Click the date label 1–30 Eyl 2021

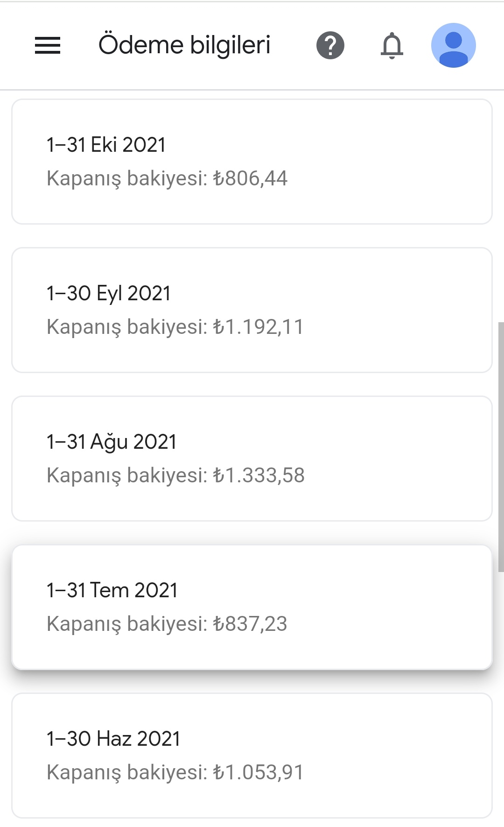(x=109, y=294)
